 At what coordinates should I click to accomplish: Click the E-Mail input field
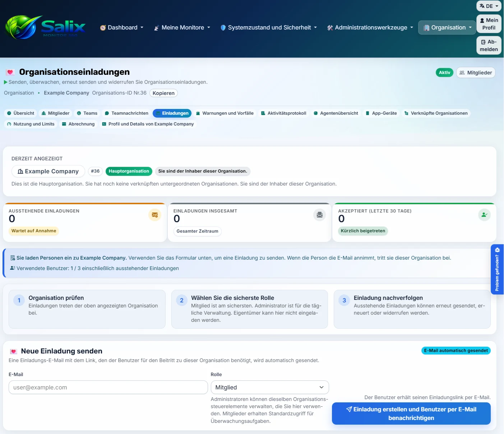pos(108,387)
